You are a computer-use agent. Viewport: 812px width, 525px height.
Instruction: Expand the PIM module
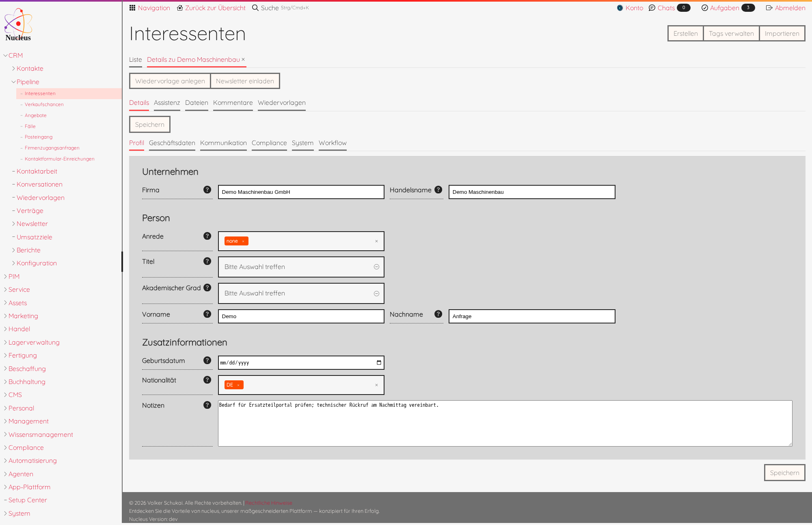click(x=6, y=276)
